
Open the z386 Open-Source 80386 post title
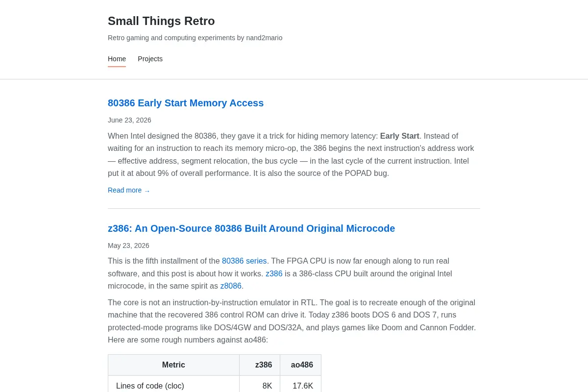(x=251, y=228)
